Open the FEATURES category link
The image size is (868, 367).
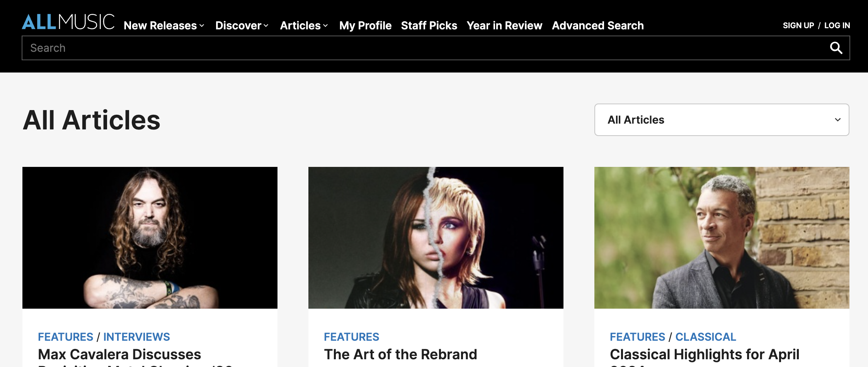[65, 336]
